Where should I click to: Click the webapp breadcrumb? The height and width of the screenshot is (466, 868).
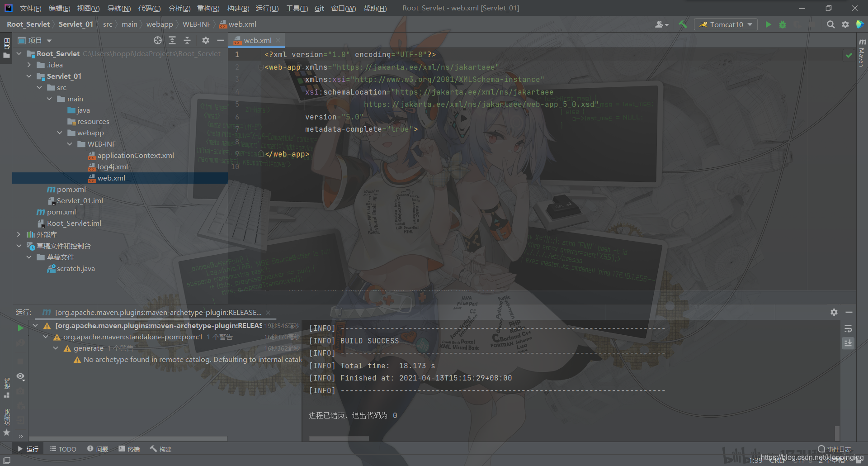160,24
